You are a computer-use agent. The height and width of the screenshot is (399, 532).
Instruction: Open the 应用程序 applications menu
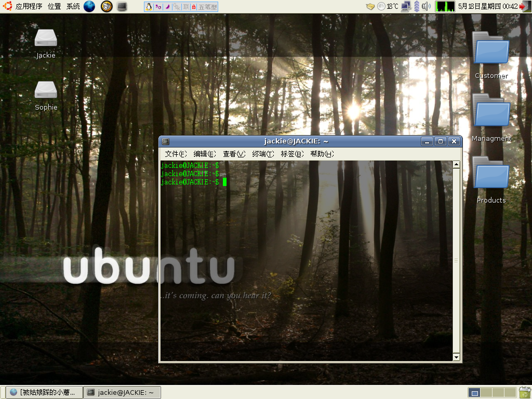coord(29,6)
